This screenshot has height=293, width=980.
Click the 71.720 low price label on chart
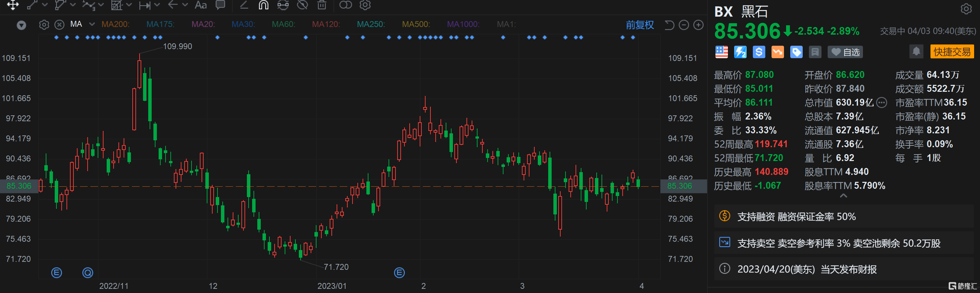336,267
